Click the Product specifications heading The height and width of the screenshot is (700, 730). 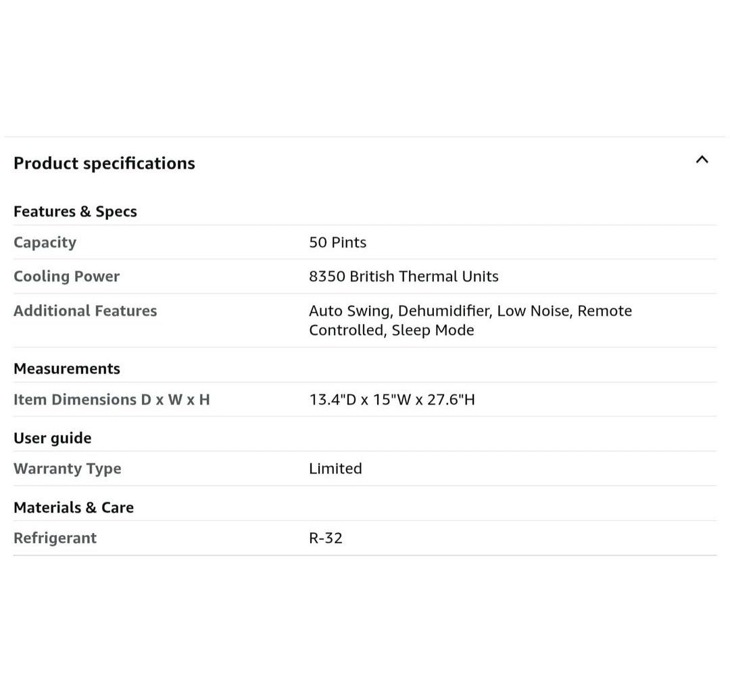pos(104,164)
